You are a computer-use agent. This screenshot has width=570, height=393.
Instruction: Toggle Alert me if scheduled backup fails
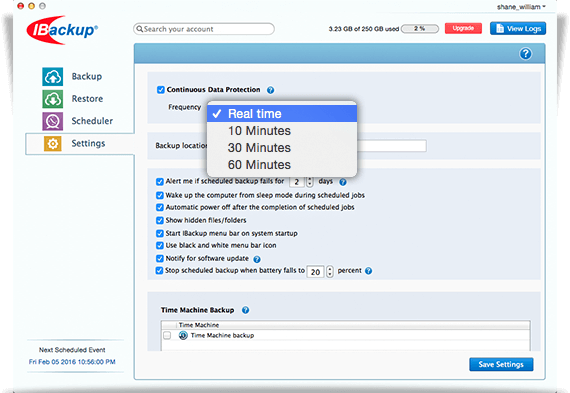click(160, 181)
